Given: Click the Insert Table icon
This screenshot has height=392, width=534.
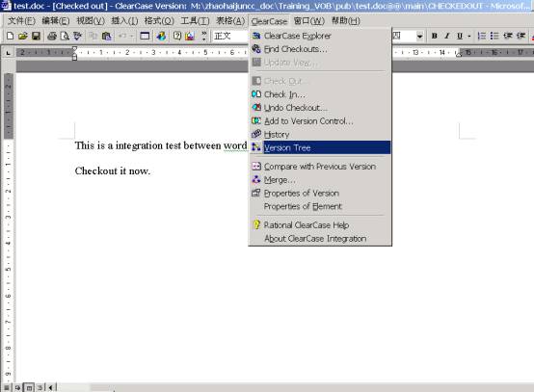Looking at the screenshot, I should [145, 36].
